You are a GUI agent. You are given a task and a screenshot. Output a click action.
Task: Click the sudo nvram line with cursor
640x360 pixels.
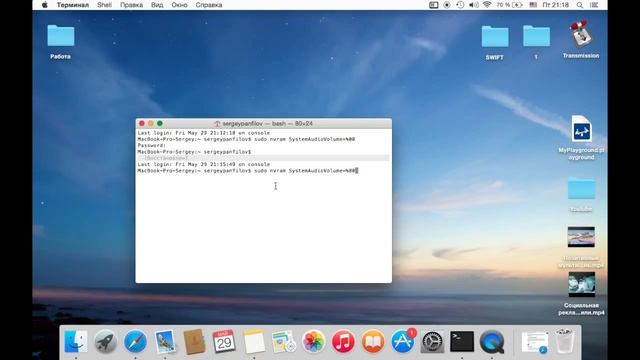click(248, 171)
